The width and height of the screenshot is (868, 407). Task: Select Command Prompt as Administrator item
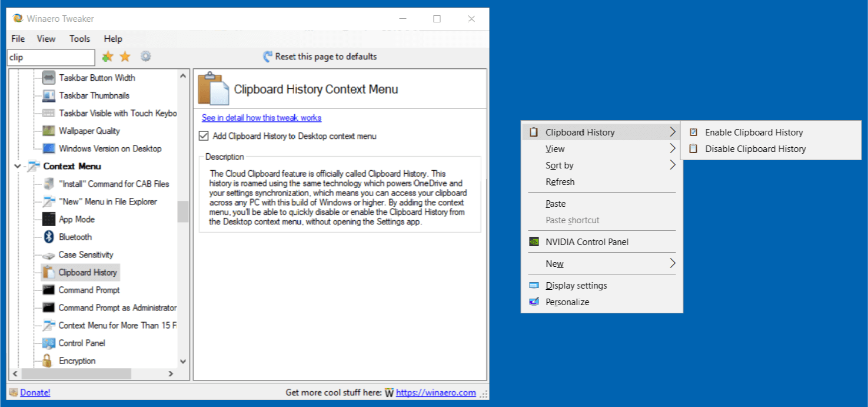117,307
